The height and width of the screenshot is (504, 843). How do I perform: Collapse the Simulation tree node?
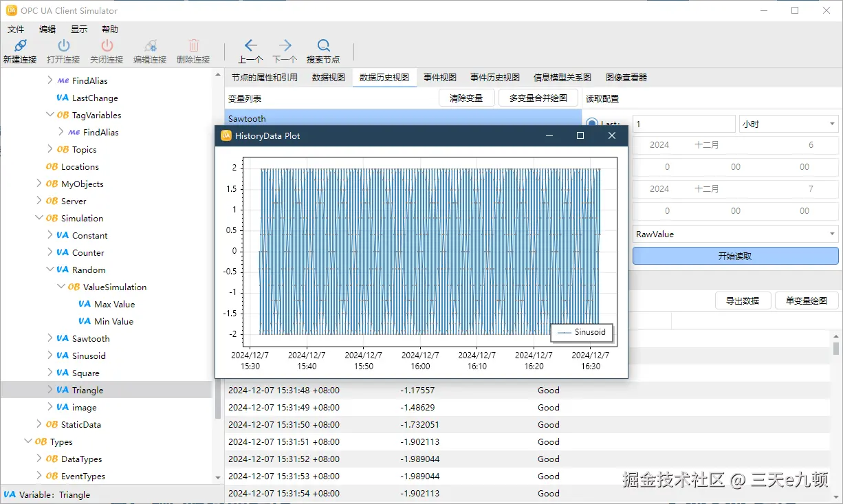pos(39,218)
